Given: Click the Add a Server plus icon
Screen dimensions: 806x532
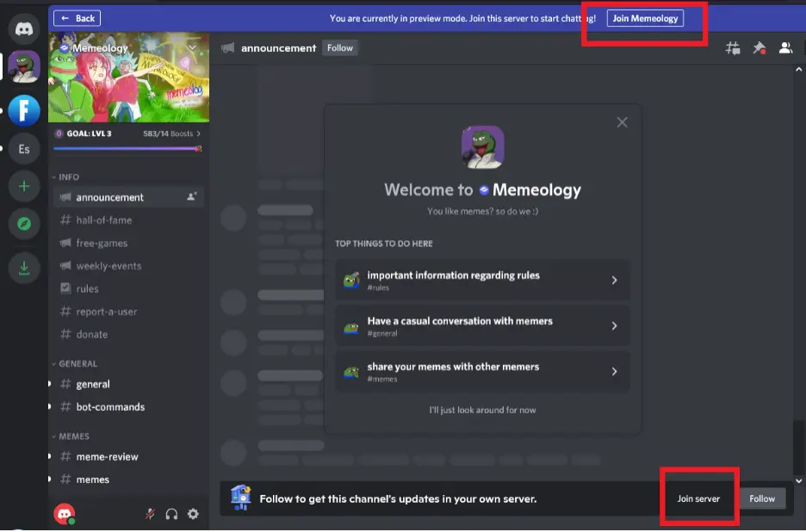Looking at the screenshot, I should tap(23, 186).
